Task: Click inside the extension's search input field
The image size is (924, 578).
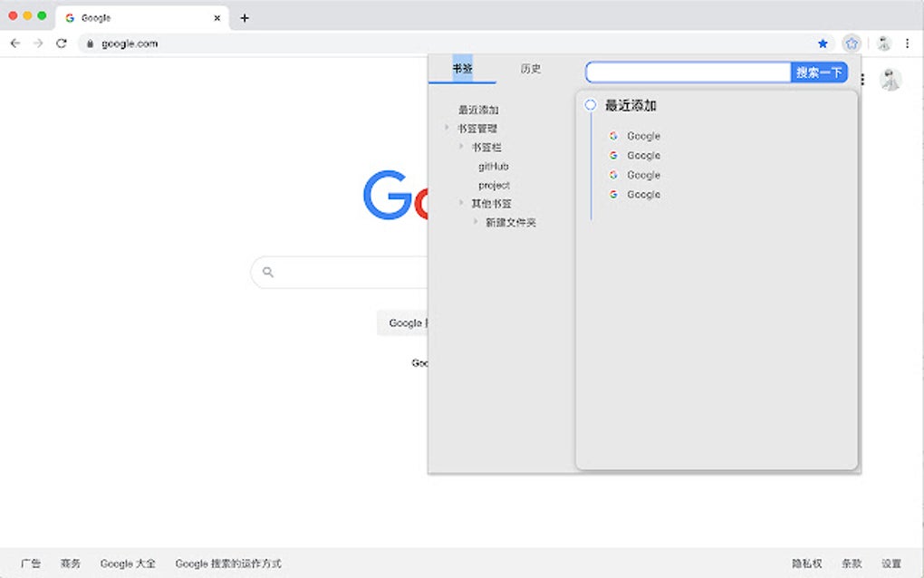Action: (x=688, y=72)
